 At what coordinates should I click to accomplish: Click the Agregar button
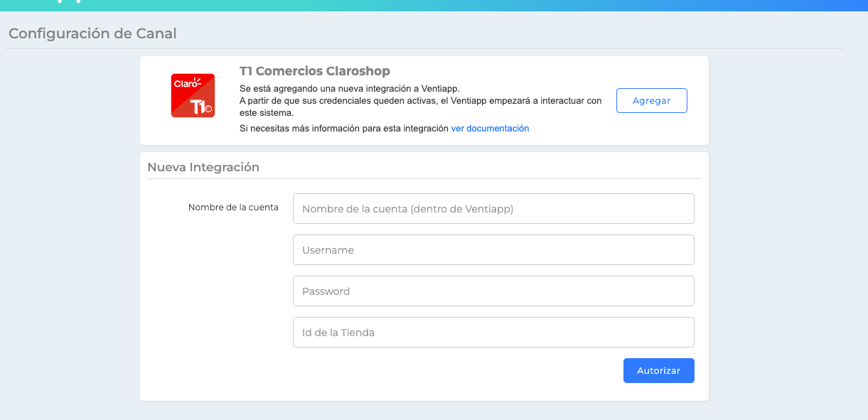pos(652,100)
